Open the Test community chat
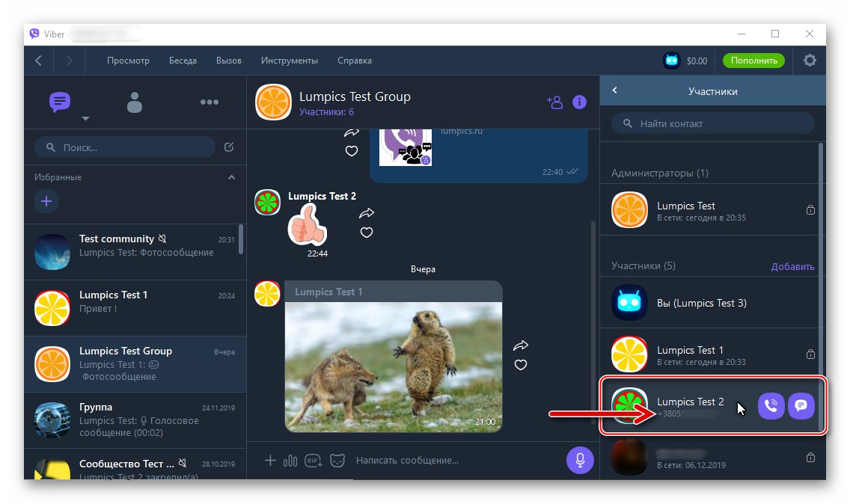 (x=135, y=252)
